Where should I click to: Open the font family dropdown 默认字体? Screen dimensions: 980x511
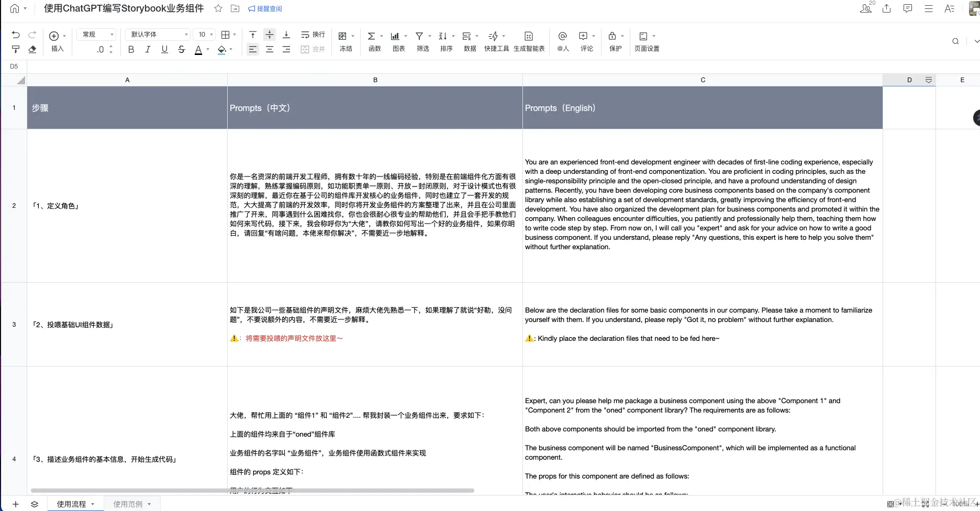click(x=158, y=35)
